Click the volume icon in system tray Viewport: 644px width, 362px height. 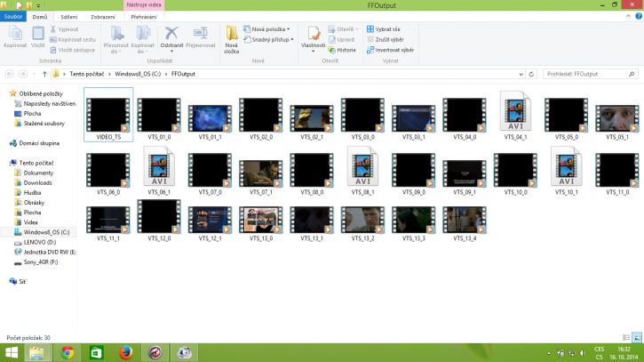(x=583, y=353)
